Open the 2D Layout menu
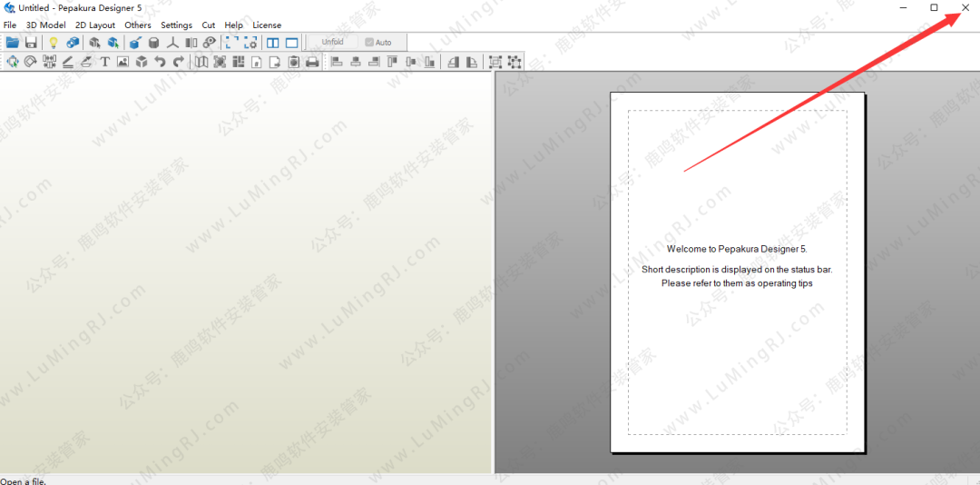The height and width of the screenshot is (485, 980). point(95,25)
